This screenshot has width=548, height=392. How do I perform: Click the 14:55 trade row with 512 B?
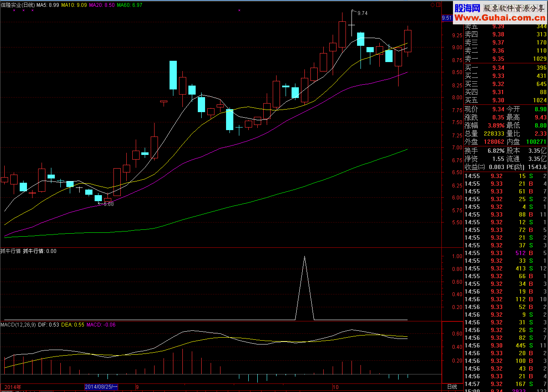[x=506, y=253]
